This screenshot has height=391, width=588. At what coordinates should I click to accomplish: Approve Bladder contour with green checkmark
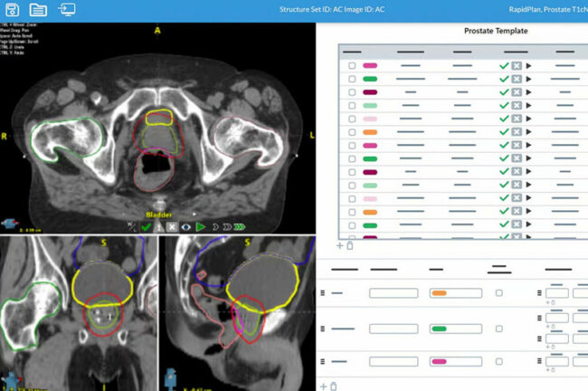click(x=146, y=227)
